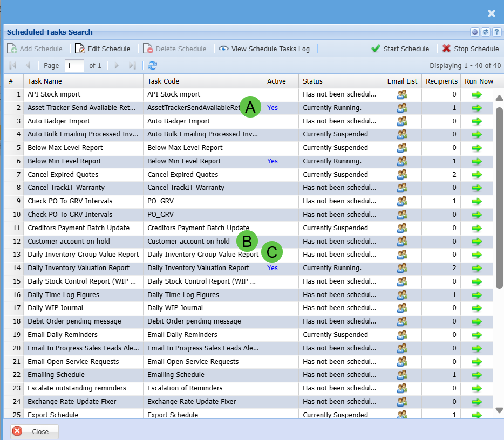Open Email List for Cancel Expired Quotes
The image size is (504, 440).
[402, 175]
